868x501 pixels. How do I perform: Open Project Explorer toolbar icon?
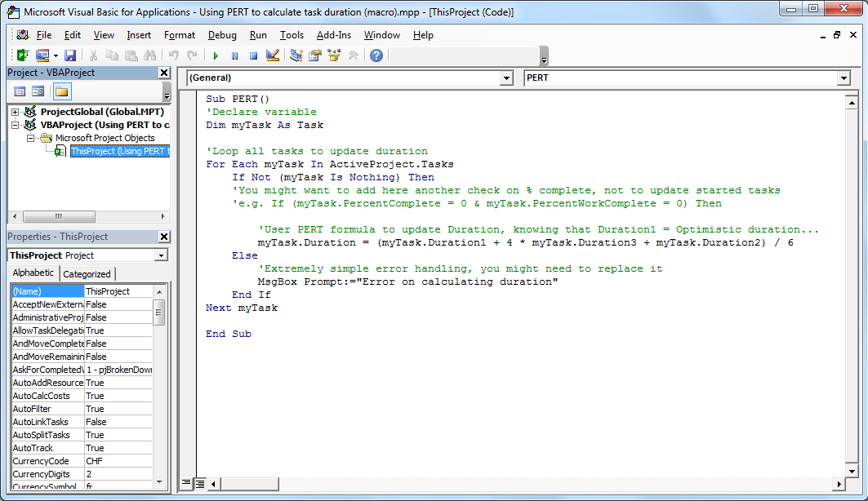pos(296,55)
